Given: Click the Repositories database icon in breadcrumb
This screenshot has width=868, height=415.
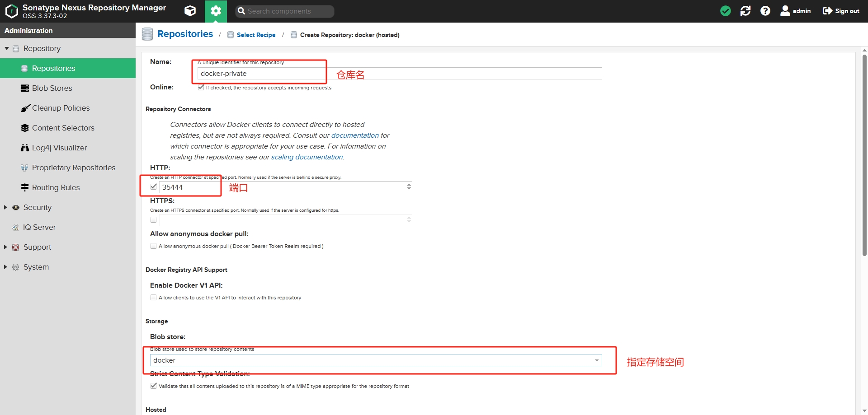Looking at the screenshot, I should point(147,34).
